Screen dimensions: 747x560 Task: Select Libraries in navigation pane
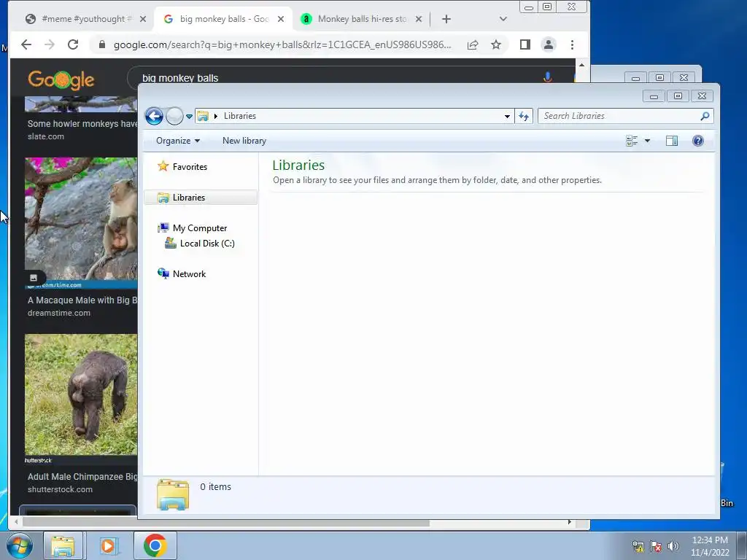pos(201,198)
